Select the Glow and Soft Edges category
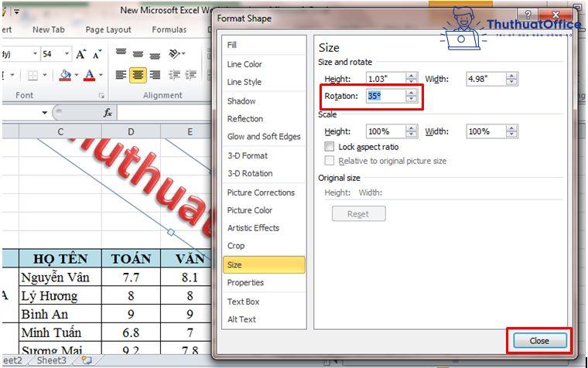 click(264, 136)
